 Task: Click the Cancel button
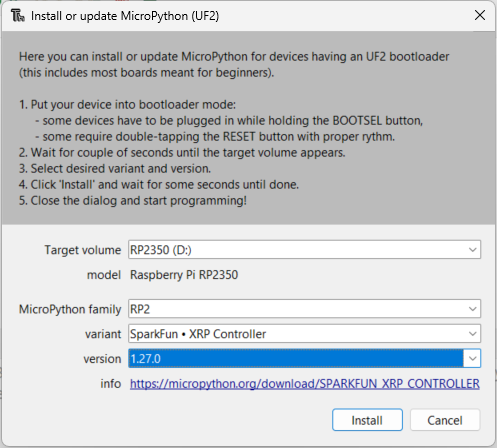pyautogui.click(x=445, y=420)
